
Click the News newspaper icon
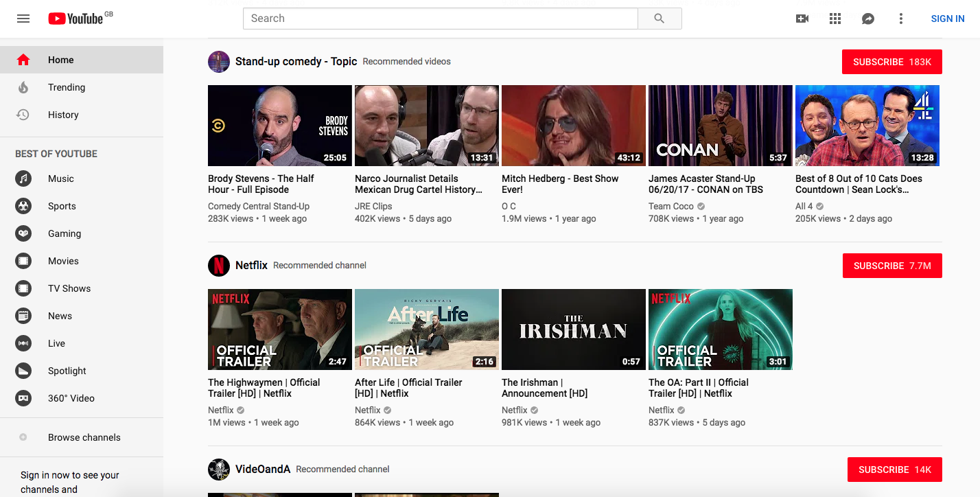coord(23,316)
